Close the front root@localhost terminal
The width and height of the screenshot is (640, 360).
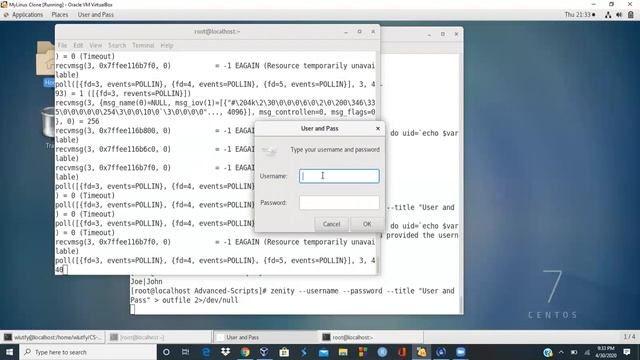tap(373, 32)
